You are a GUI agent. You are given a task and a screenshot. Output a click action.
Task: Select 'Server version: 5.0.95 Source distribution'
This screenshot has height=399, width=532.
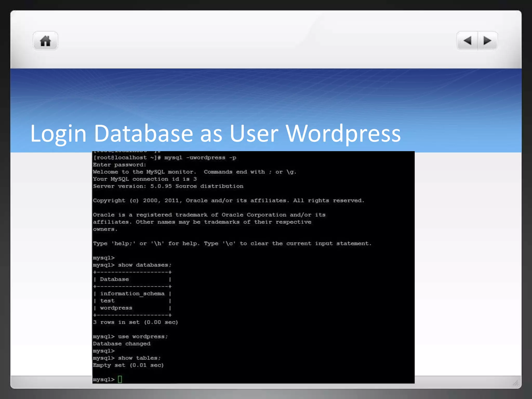168,186
